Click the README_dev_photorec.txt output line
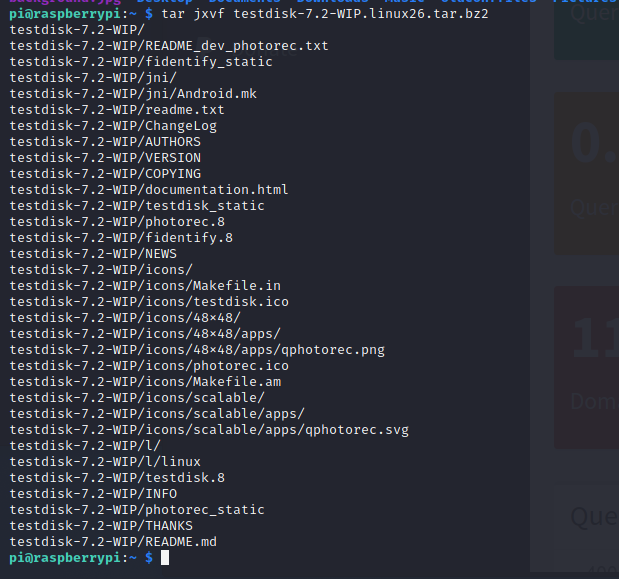The height and width of the screenshot is (579, 619). (x=168, y=46)
